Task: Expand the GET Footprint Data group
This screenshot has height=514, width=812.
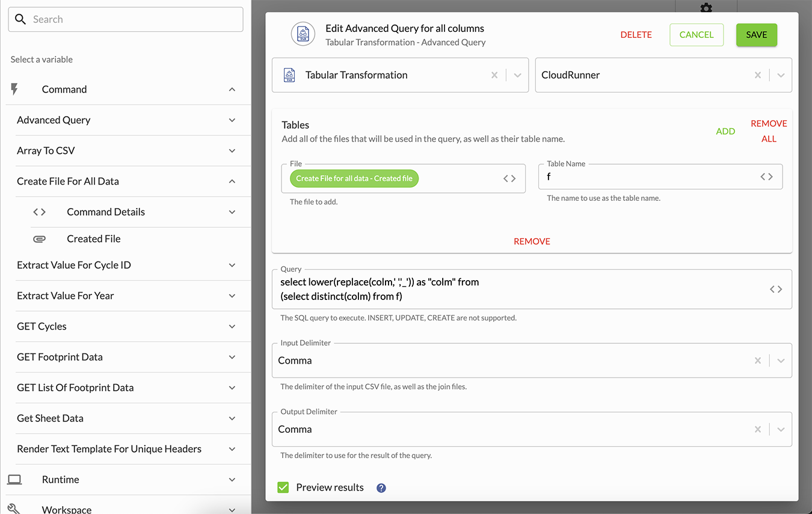Action: (232, 357)
